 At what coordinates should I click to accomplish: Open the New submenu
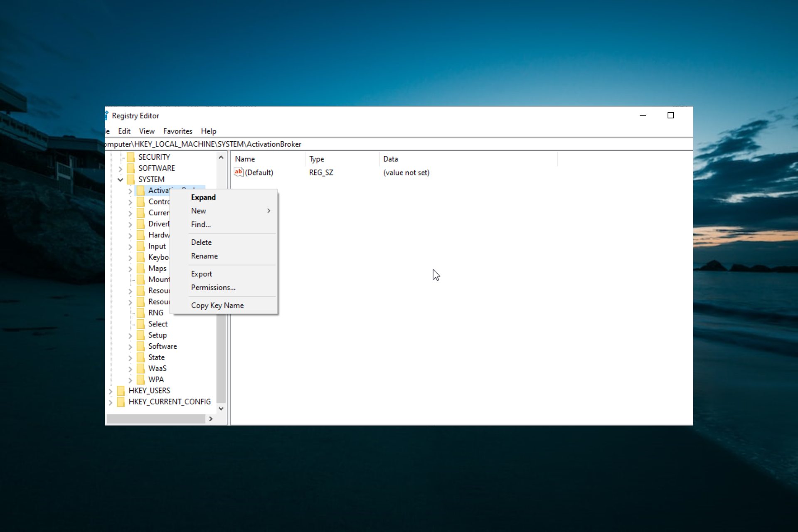pyautogui.click(x=224, y=211)
